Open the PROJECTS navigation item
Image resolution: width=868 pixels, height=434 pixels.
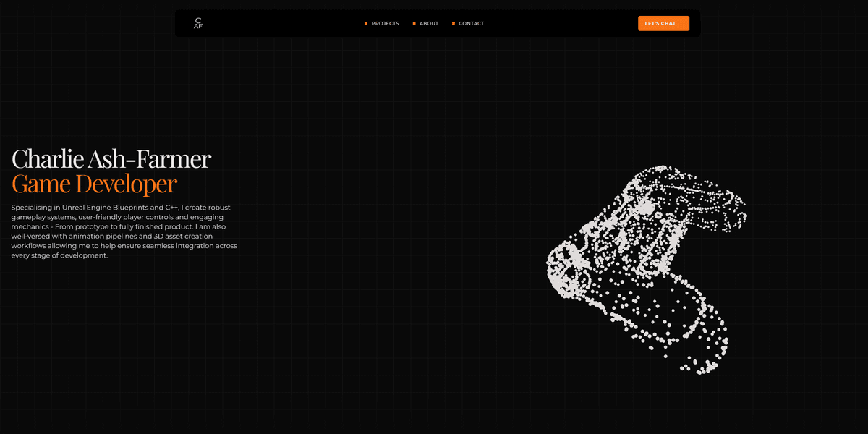pos(386,23)
